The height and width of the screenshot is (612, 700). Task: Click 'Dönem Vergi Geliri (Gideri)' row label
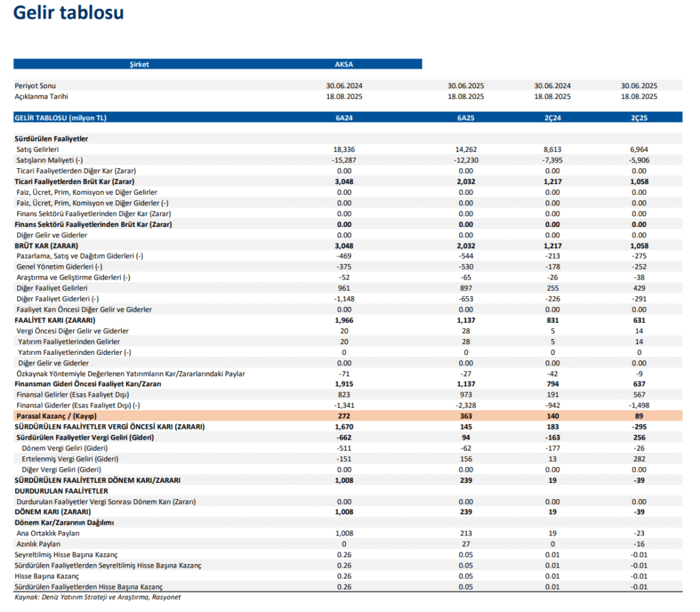point(65,449)
